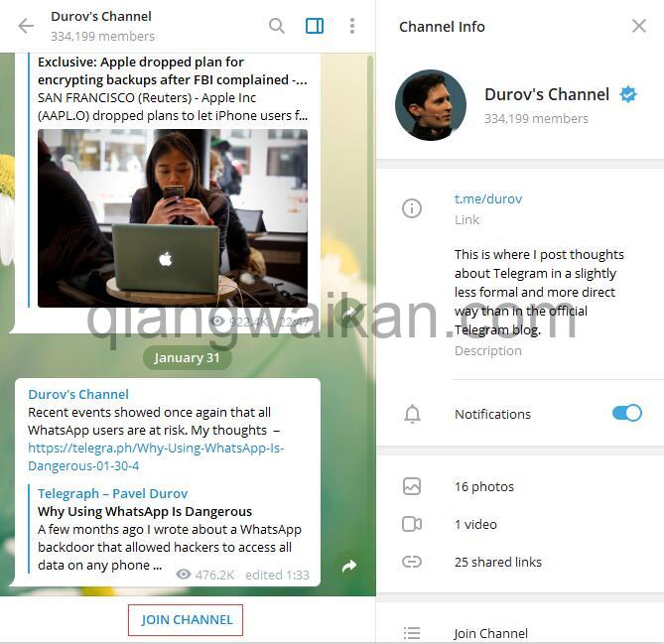
Task: Open the three-dot more options menu
Action: click(352, 26)
